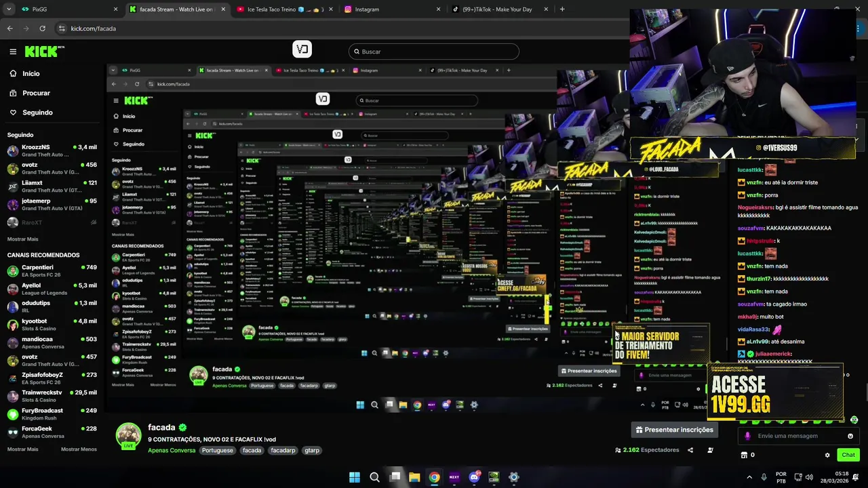Open POR PTB language switcher
This screenshot has height=488, width=868.
pyautogui.click(x=781, y=477)
